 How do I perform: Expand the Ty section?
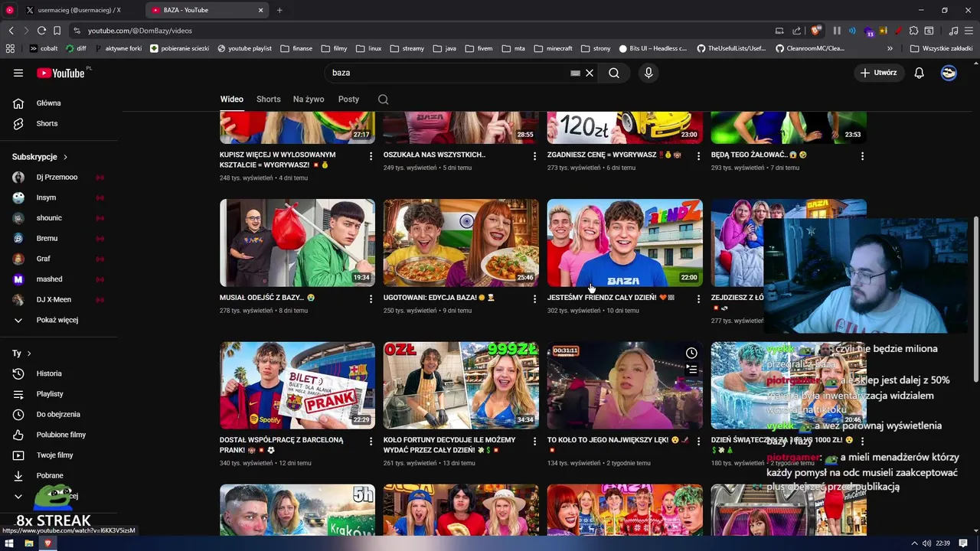click(21, 354)
